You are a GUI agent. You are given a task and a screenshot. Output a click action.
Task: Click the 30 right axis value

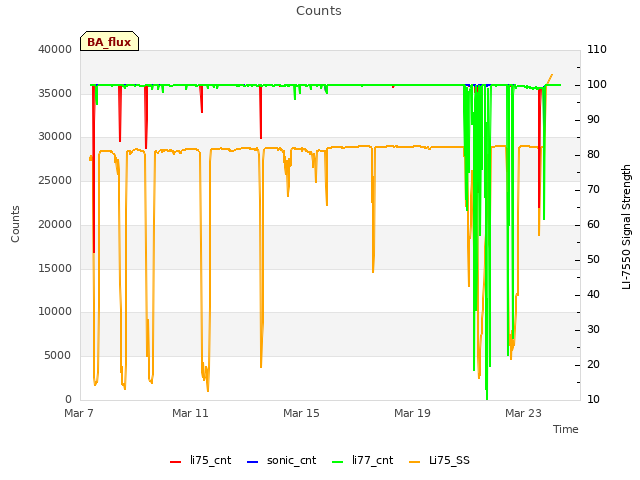coord(593,329)
